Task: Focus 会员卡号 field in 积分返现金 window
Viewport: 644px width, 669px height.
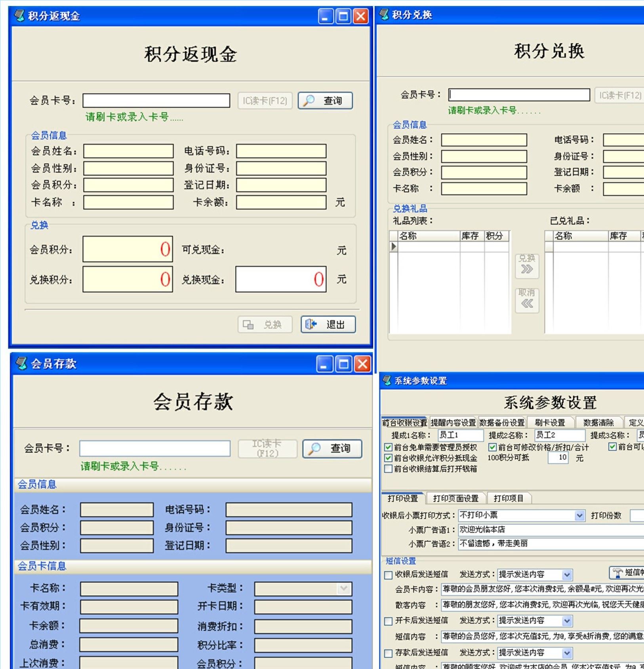Action: click(x=156, y=101)
